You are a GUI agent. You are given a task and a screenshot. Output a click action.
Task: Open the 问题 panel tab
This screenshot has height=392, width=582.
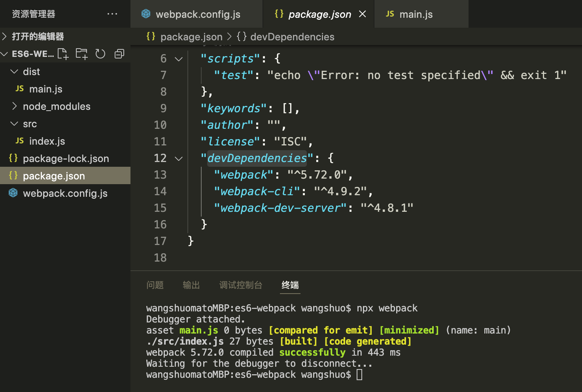point(155,285)
